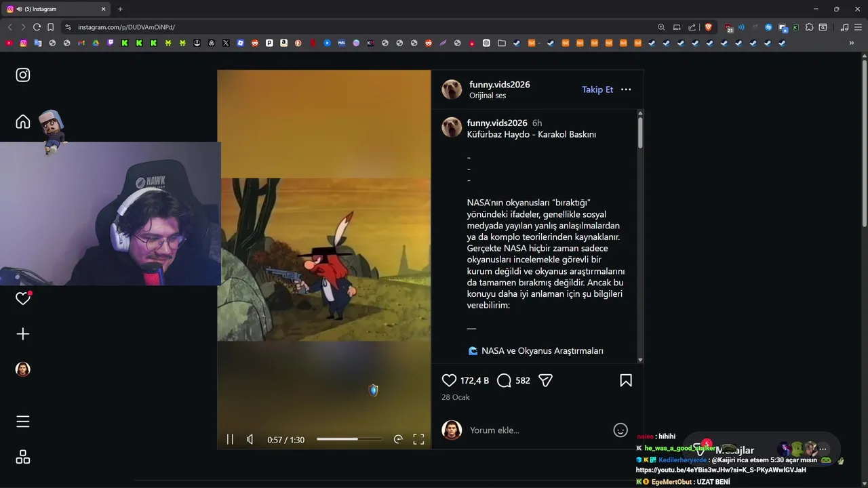Open the caption author funny.vids2026 link

(497, 123)
